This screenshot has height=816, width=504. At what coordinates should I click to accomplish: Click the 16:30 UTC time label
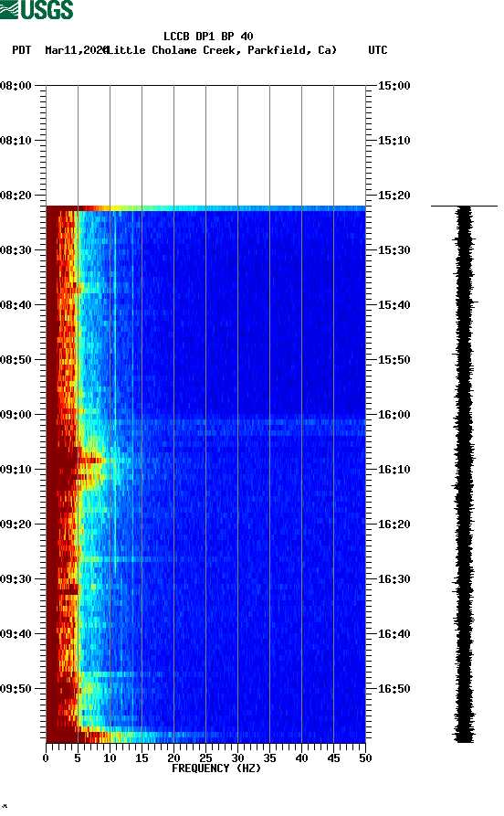pos(394,579)
